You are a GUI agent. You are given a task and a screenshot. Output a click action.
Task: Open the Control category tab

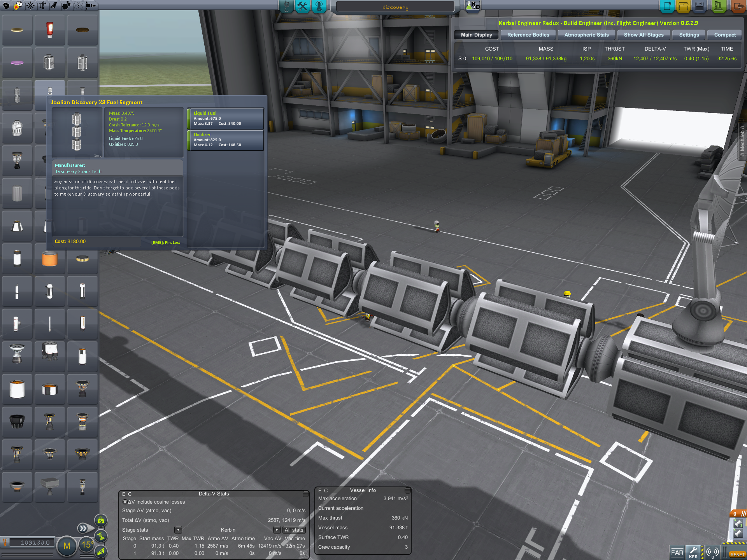tap(30, 5)
